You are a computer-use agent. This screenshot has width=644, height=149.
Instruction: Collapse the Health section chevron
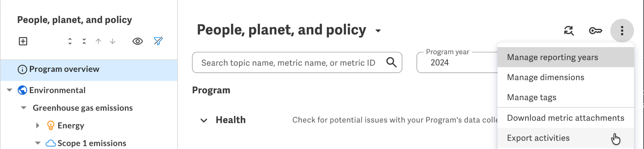pyautogui.click(x=204, y=120)
